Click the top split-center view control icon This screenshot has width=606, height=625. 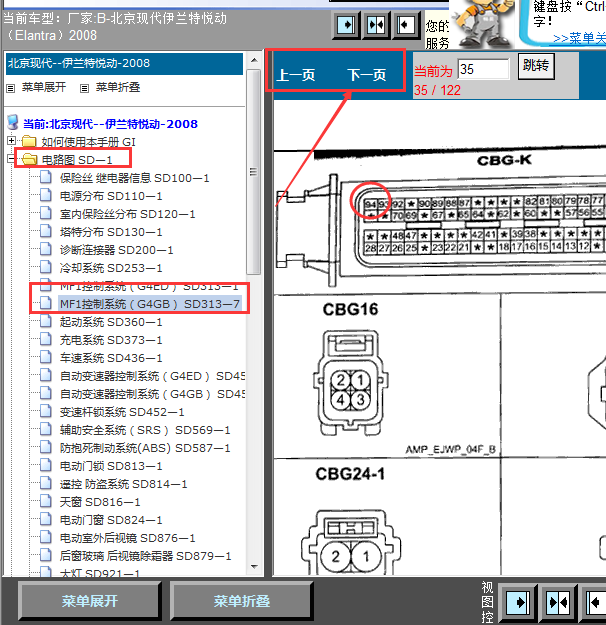[x=376, y=25]
